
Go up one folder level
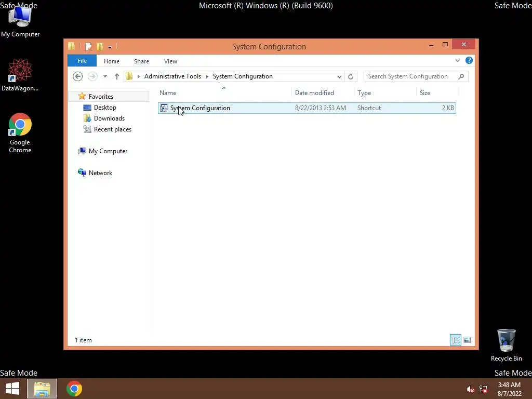point(117,76)
